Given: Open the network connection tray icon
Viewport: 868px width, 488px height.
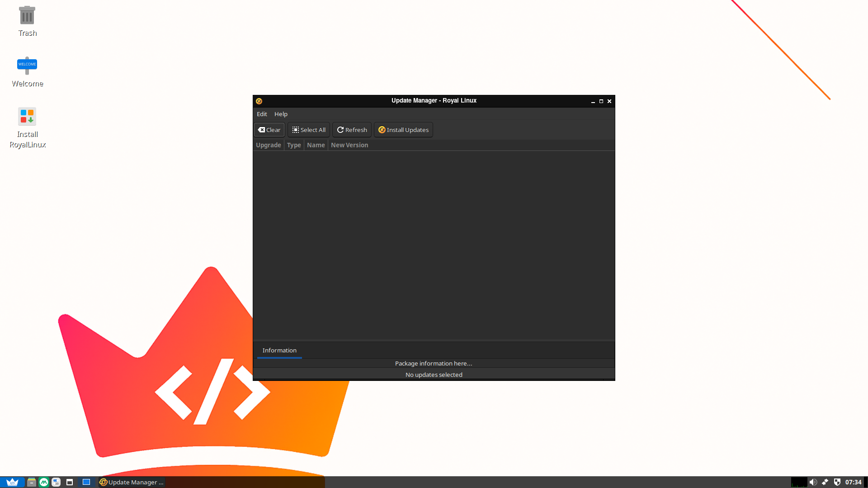Looking at the screenshot, I should [x=825, y=482].
